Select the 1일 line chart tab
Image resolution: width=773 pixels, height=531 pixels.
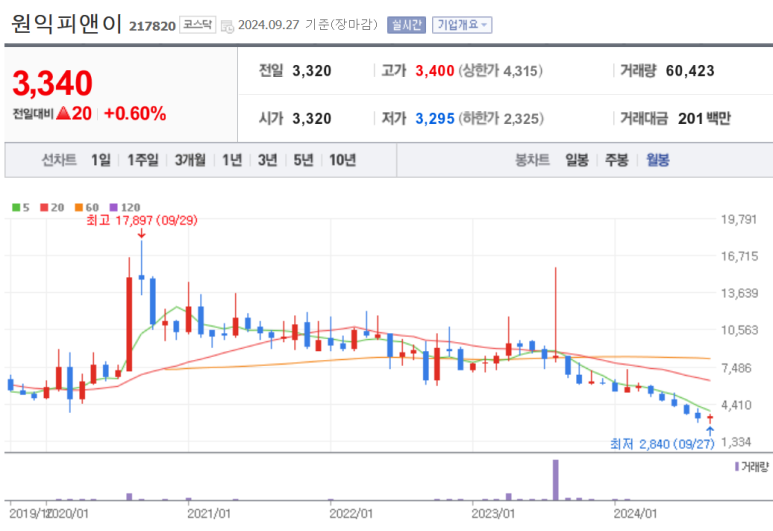tap(101, 160)
